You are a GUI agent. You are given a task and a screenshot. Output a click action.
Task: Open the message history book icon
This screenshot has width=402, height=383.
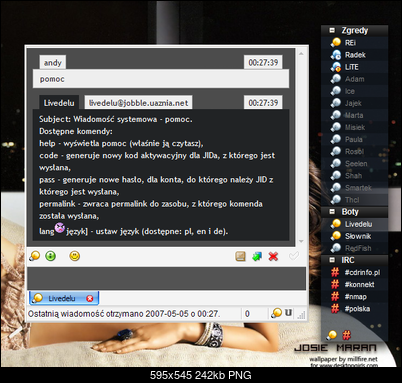click(240, 256)
